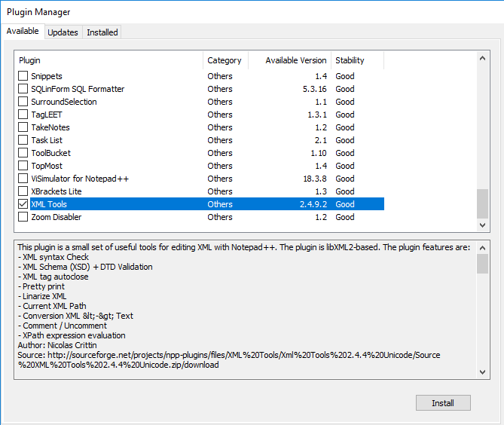Select the TopMost plugin name
This screenshot has height=425, width=504.
point(47,166)
